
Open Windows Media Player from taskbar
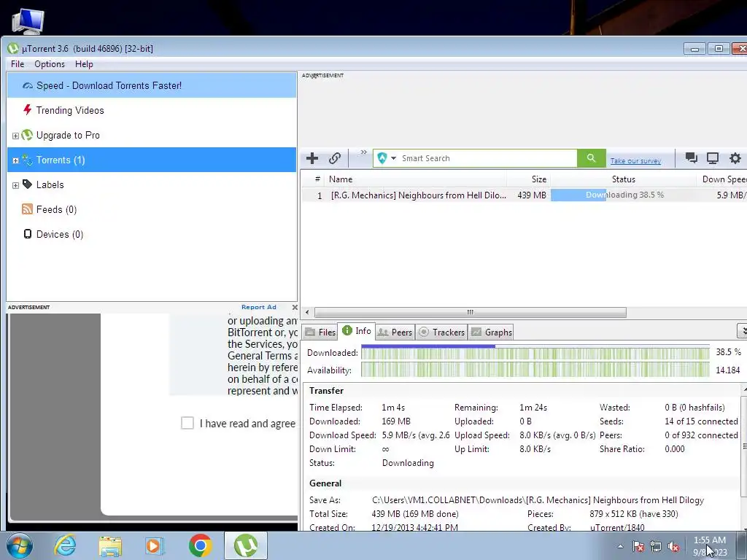coord(155,545)
